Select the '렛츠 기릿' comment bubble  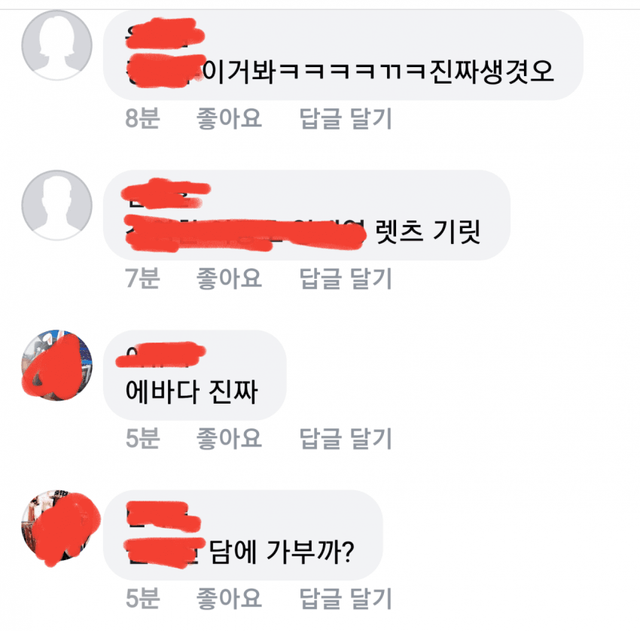point(307,215)
